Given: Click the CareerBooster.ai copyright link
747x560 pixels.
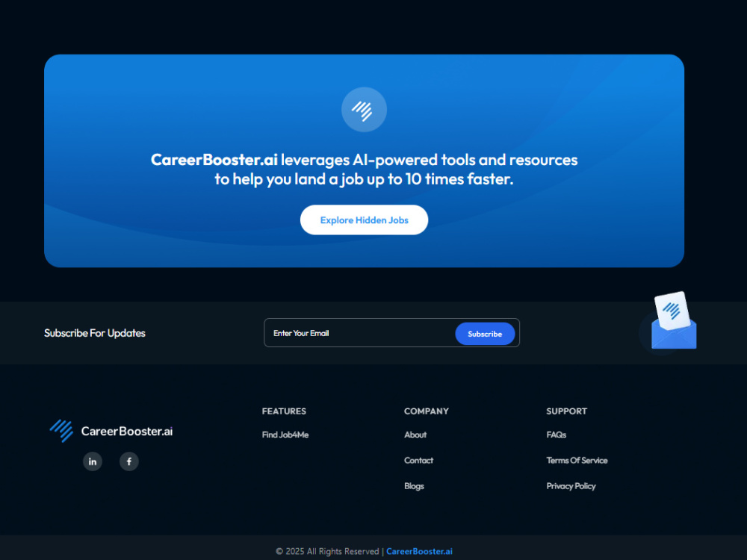Looking at the screenshot, I should point(419,552).
